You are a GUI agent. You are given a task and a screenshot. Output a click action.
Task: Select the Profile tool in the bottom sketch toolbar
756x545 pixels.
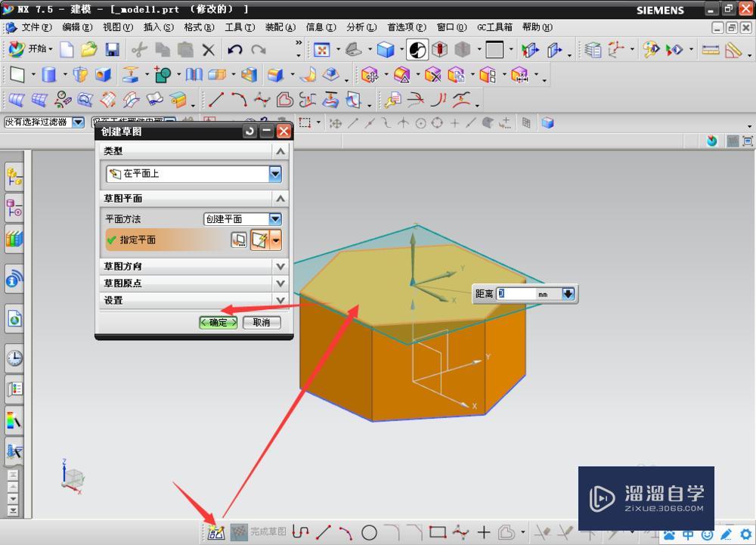300,532
